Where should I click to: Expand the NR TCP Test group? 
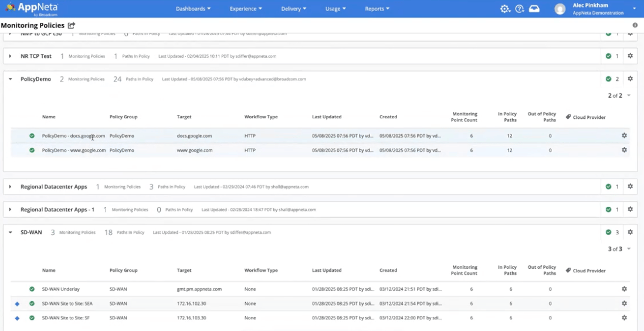(x=10, y=56)
